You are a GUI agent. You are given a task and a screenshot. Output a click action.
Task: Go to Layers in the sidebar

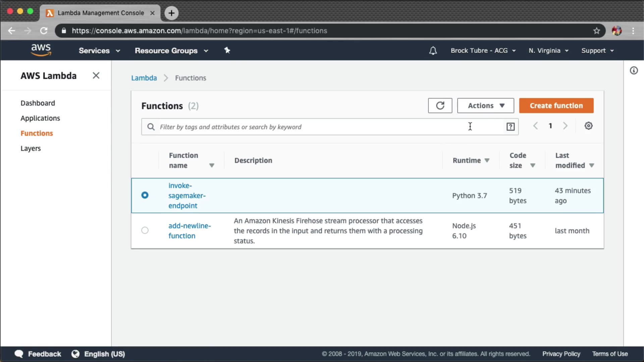click(31, 148)
